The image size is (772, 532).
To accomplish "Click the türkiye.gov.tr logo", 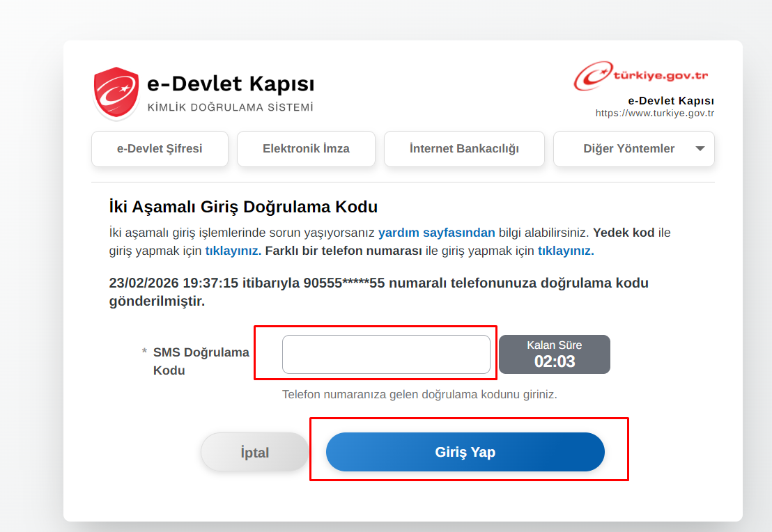I will point(641,76).
